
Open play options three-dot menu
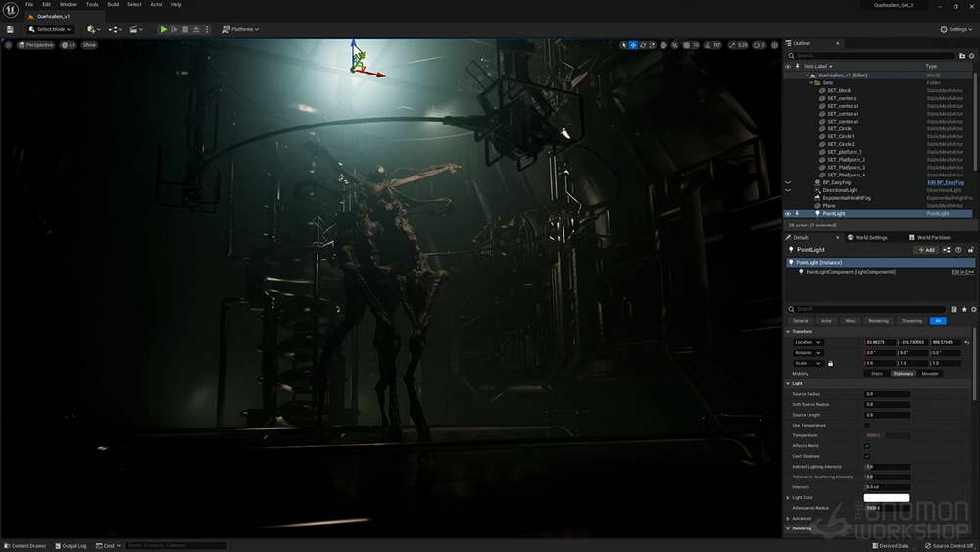tap(207, 29)
